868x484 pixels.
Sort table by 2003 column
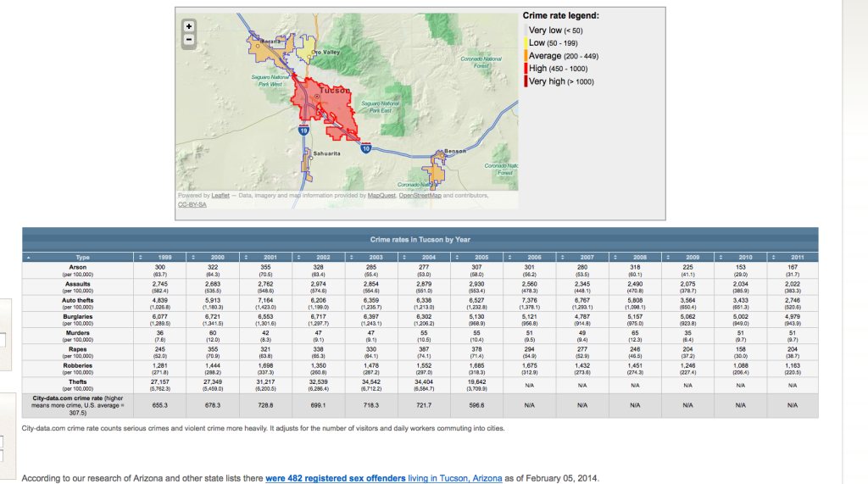tap(371, 258)
